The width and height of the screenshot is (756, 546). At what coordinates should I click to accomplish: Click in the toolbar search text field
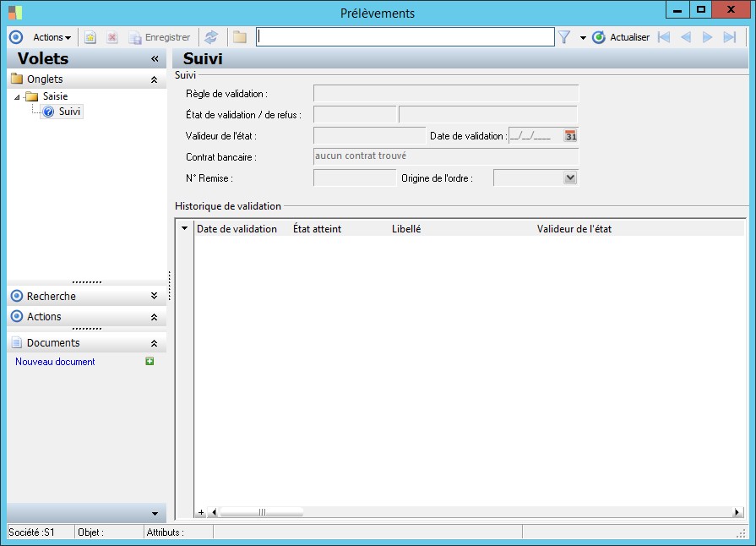(405, 37)
